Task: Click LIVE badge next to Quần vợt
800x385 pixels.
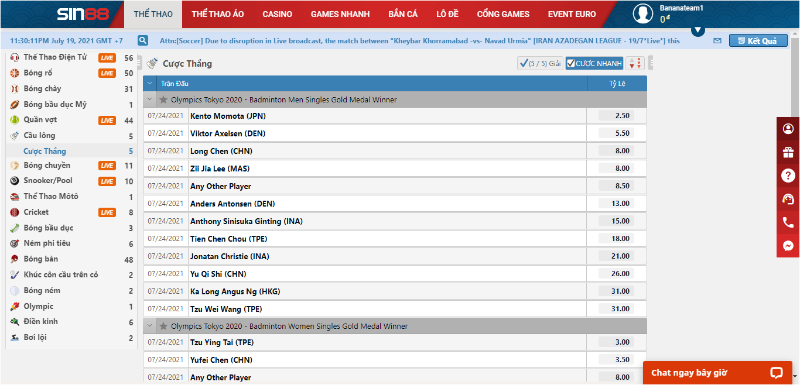Action: [107, 120]
